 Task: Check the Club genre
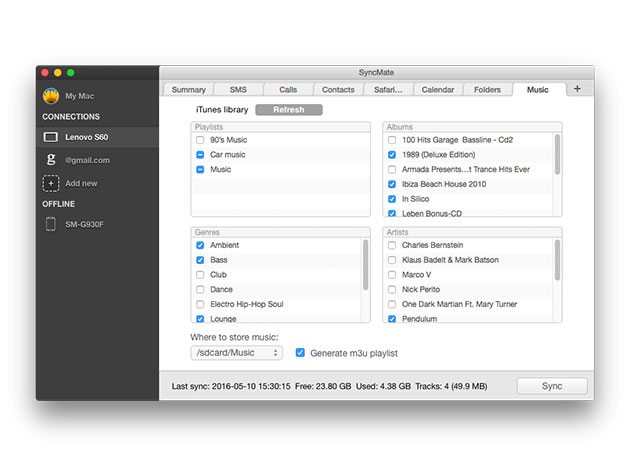pyautogui.click(x=200, y=275)
